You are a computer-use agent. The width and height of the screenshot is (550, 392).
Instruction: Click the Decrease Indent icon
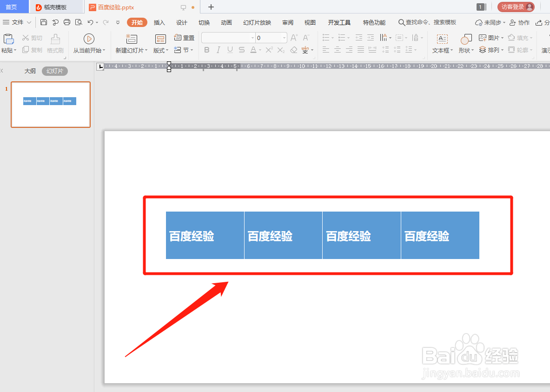tap(359, 38)
